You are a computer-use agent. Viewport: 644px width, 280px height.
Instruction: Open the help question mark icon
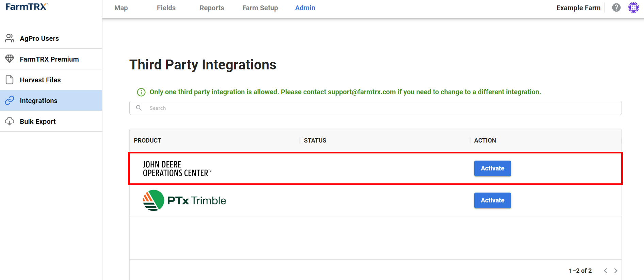pyautogui.click(x=616, y=7)
